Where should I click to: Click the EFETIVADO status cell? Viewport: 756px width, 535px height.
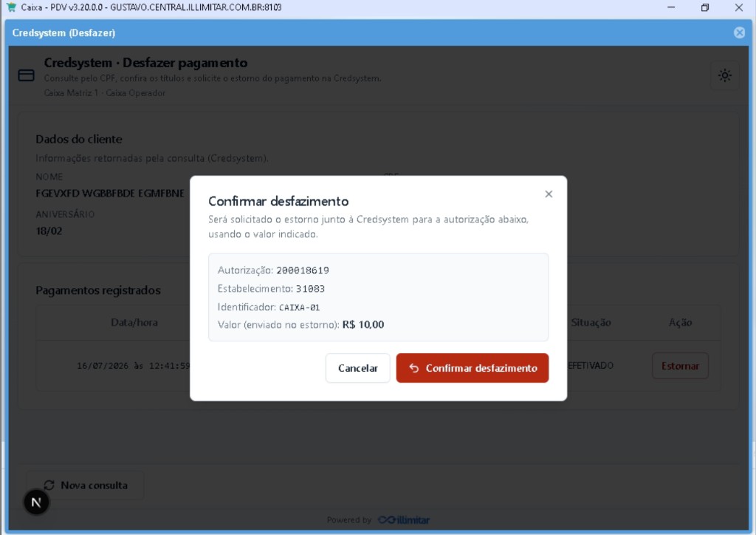590,366
